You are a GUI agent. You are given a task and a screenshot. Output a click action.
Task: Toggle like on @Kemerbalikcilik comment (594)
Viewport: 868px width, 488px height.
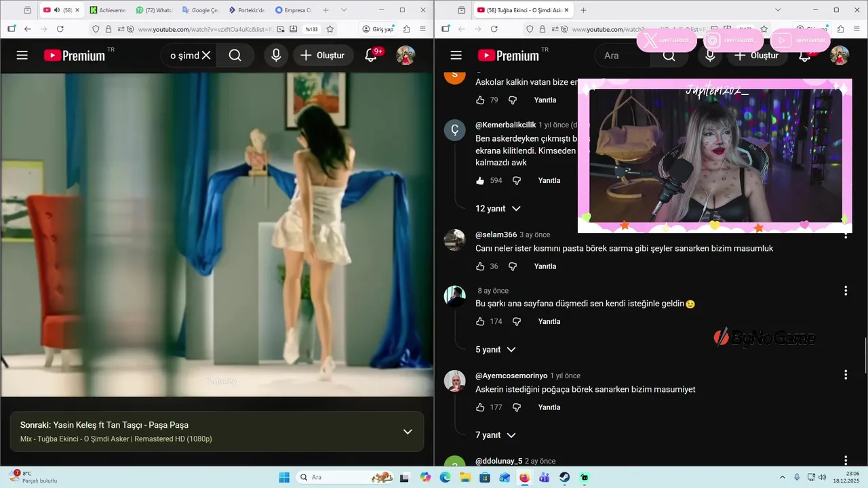(480, 180)
